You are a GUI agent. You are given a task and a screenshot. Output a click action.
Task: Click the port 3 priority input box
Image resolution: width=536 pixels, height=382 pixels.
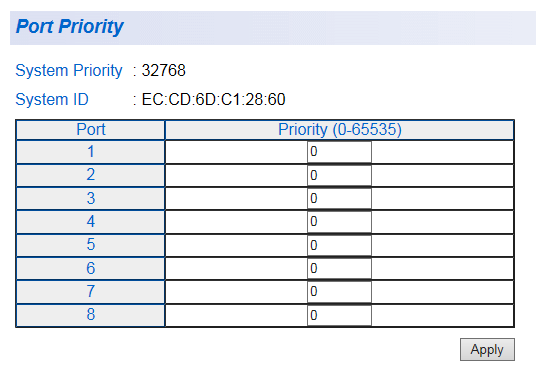339,199
